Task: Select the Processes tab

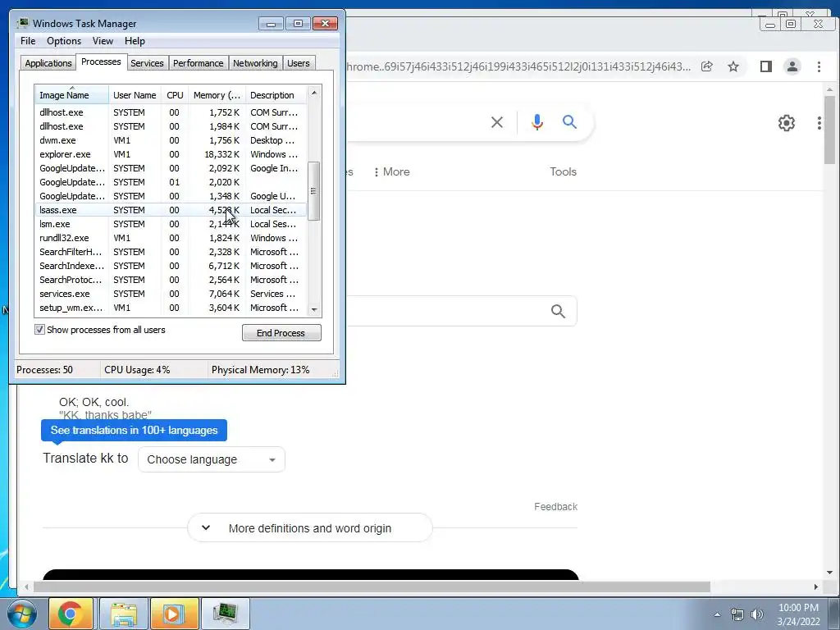Action: point(101,62)
